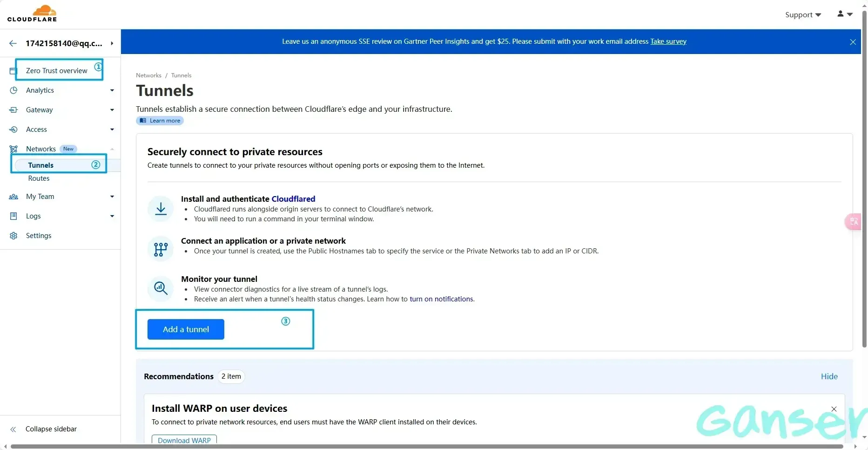Click the Gateway sidebar icon
868x450 pixels.
13,110
